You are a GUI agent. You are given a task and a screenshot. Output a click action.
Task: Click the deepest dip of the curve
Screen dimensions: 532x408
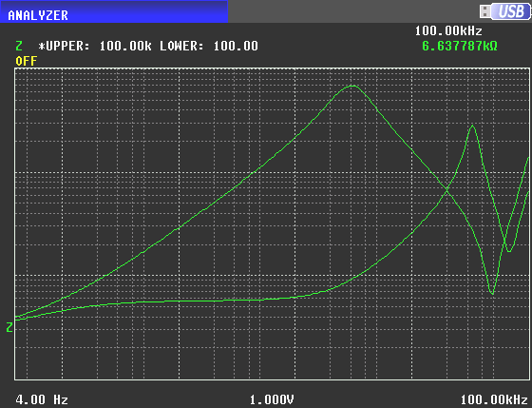click(492, 293)
